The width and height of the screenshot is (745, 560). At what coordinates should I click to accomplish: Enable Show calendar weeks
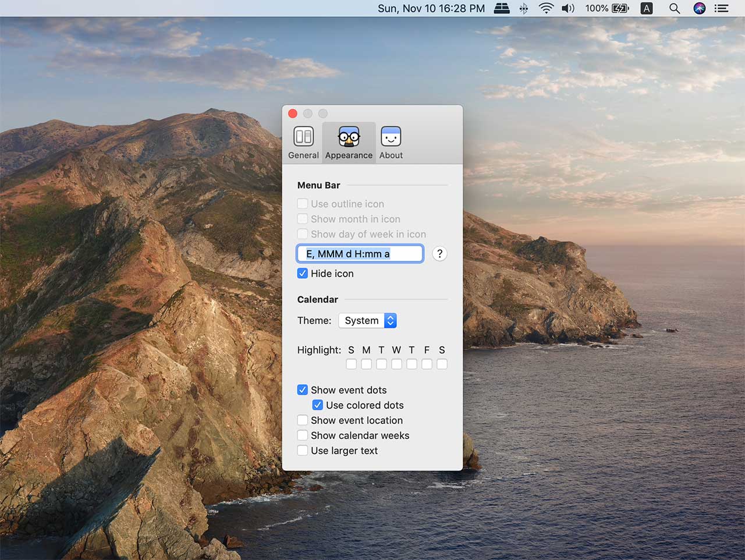[x=303, y=435]
